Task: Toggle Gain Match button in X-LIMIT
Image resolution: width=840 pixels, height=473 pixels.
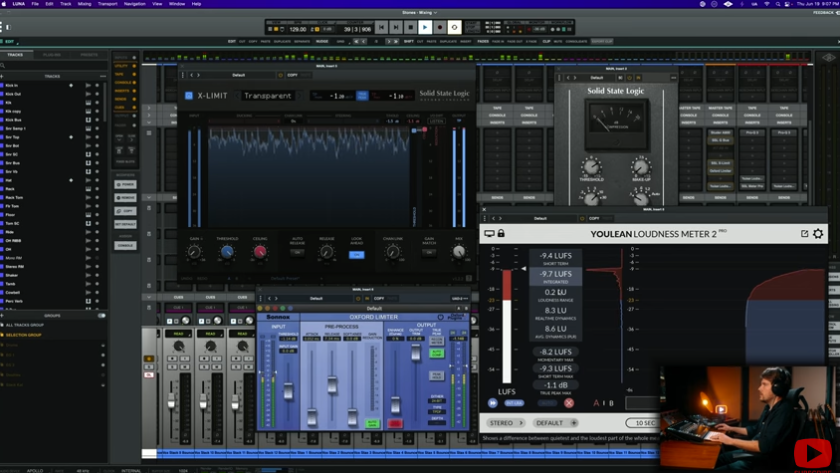Action: pyautogui.click(x=429, y=252)
